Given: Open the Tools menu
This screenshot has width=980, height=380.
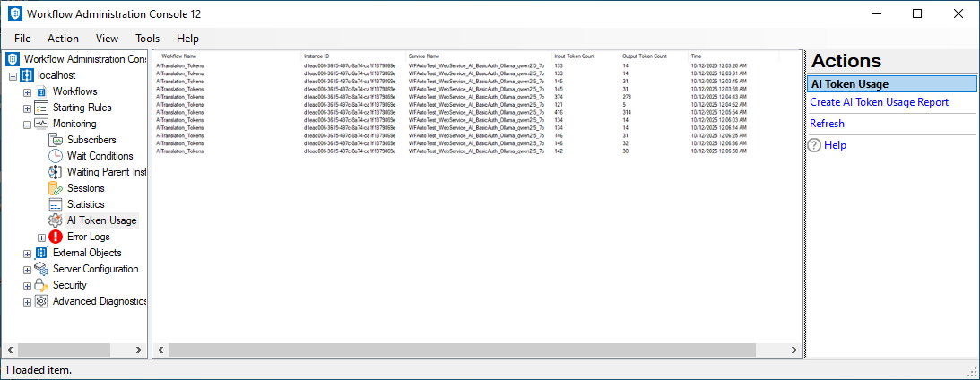Looking at the screenshot, I should (x=147, y=39).
